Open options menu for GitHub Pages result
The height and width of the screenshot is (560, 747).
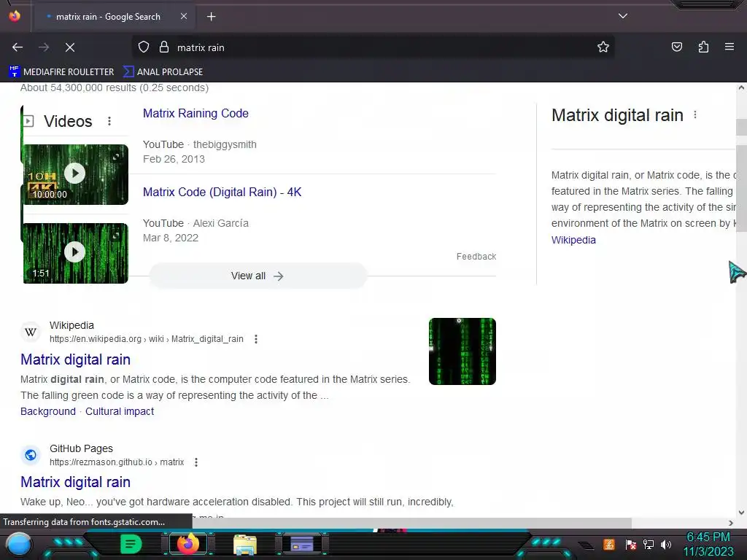pos(196,462)
